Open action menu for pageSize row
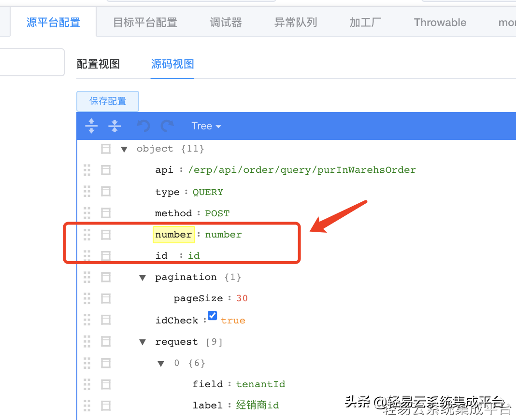516x420 pixels. click(106, 299)
